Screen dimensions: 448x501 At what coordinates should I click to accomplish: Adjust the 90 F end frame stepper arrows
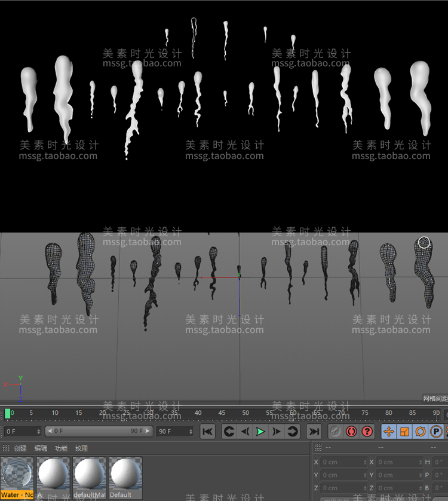191,431
